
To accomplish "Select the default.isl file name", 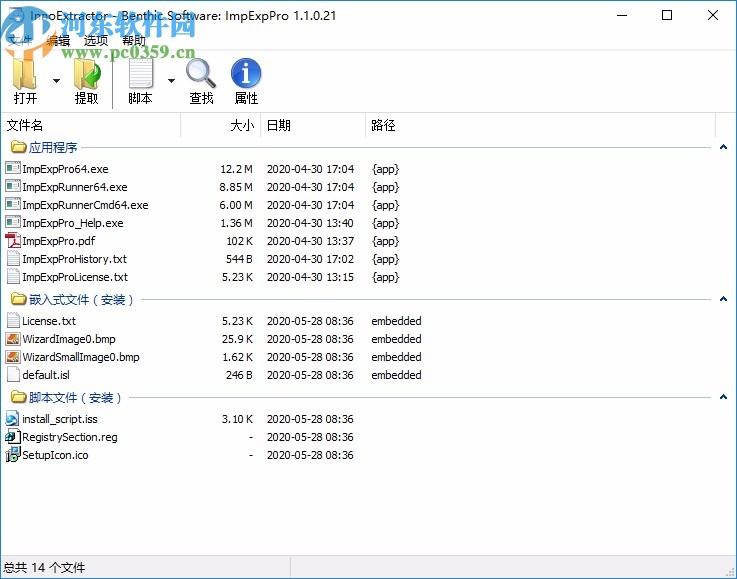I will tap(46, 375).
